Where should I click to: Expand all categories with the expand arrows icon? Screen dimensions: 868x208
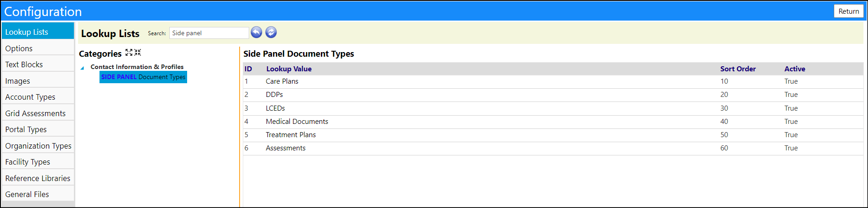(129, 53)
